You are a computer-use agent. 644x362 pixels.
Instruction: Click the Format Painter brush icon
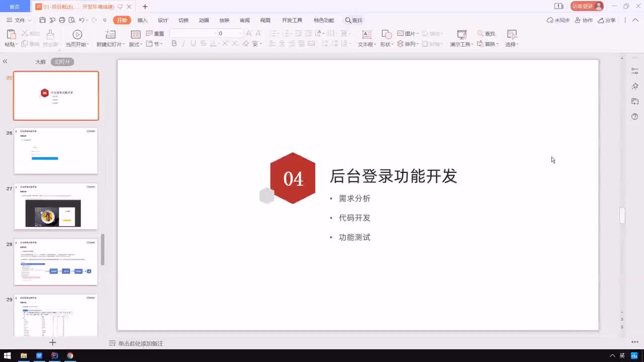50,34
